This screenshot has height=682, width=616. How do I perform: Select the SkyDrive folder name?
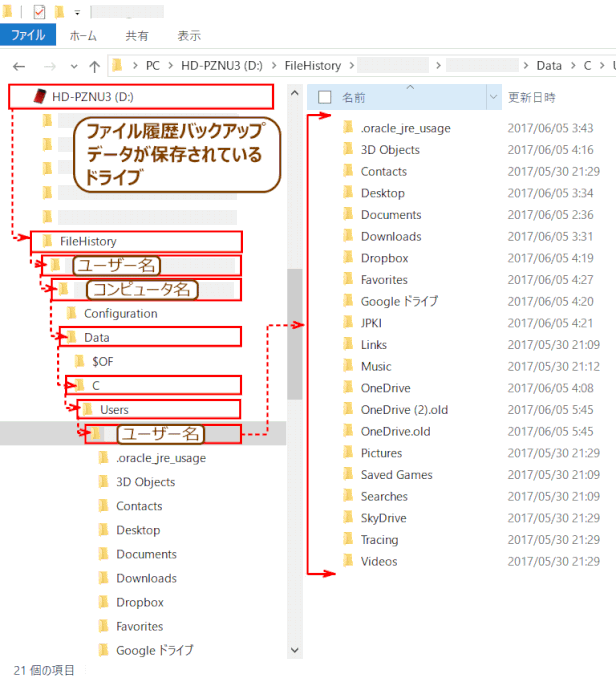(383, 518)
